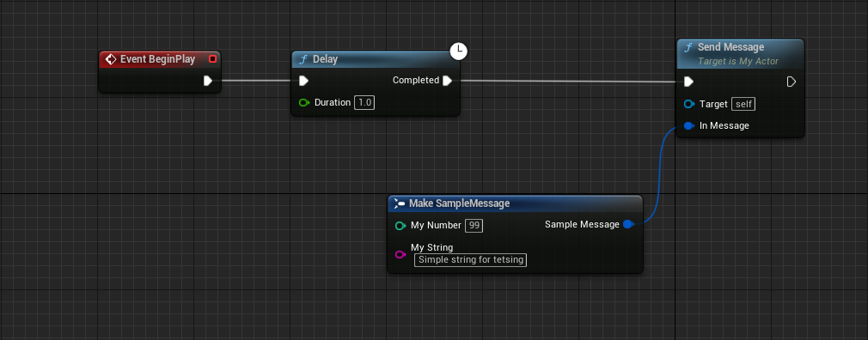This screenshot has width=868, height=340.
Task: Click the Event BeginPlay output execution pin
Action: coord(208,81)
